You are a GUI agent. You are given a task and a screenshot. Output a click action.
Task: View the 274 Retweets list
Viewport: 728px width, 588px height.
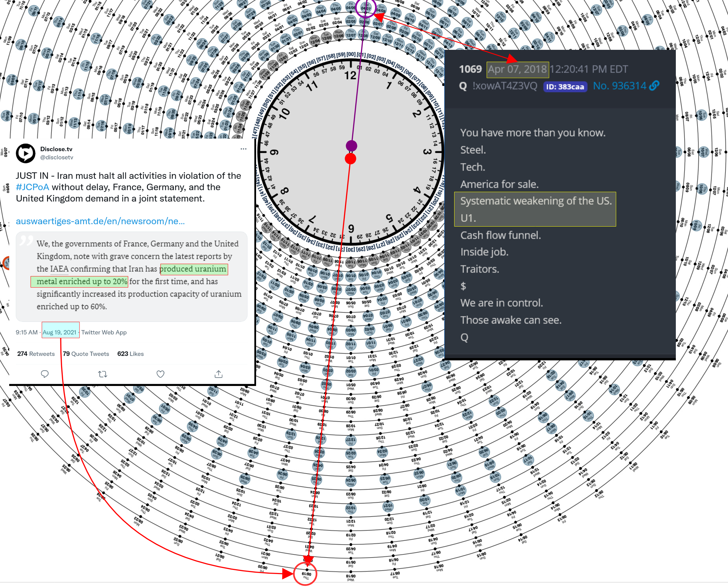pos(36,354)
